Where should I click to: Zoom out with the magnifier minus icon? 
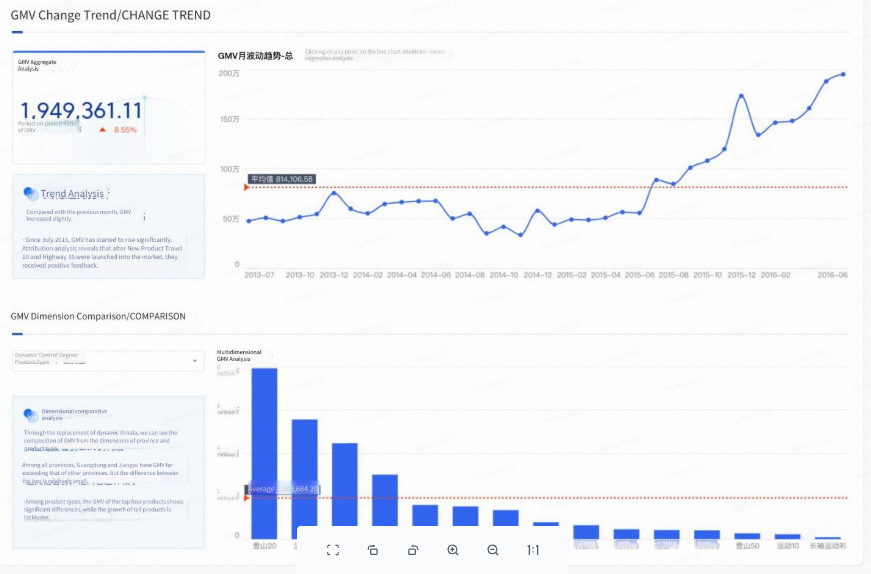coord(493,550)
